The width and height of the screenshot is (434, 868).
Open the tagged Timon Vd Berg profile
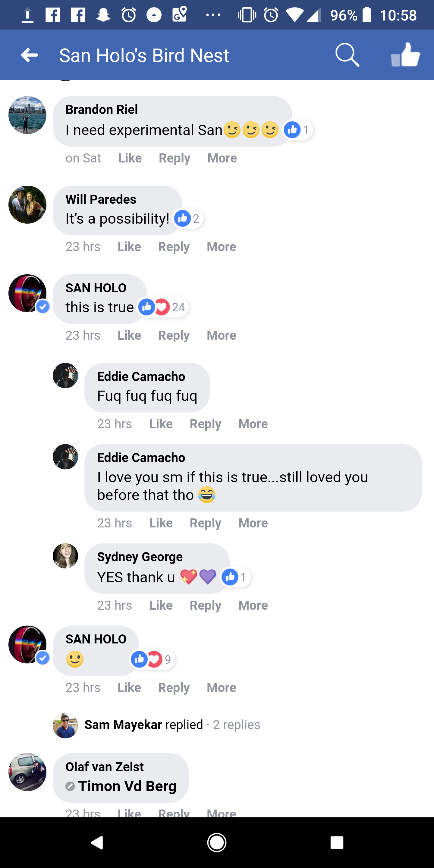(127, 786)
